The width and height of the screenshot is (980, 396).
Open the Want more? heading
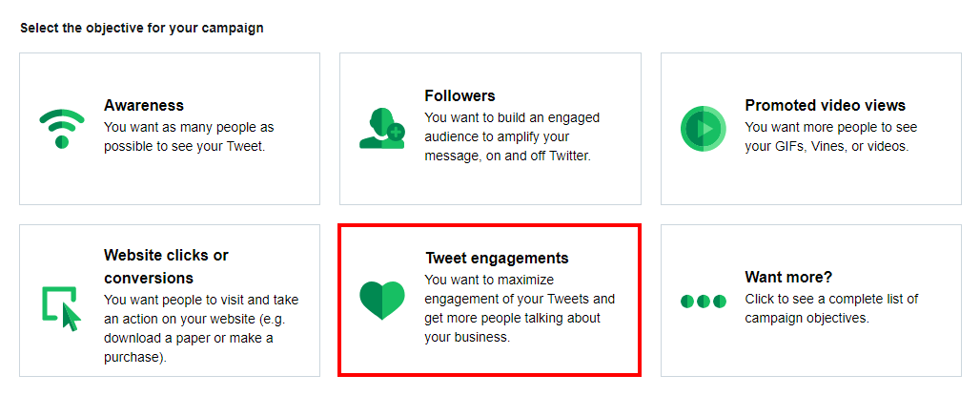pyautogui.click(x=788, y=277)
